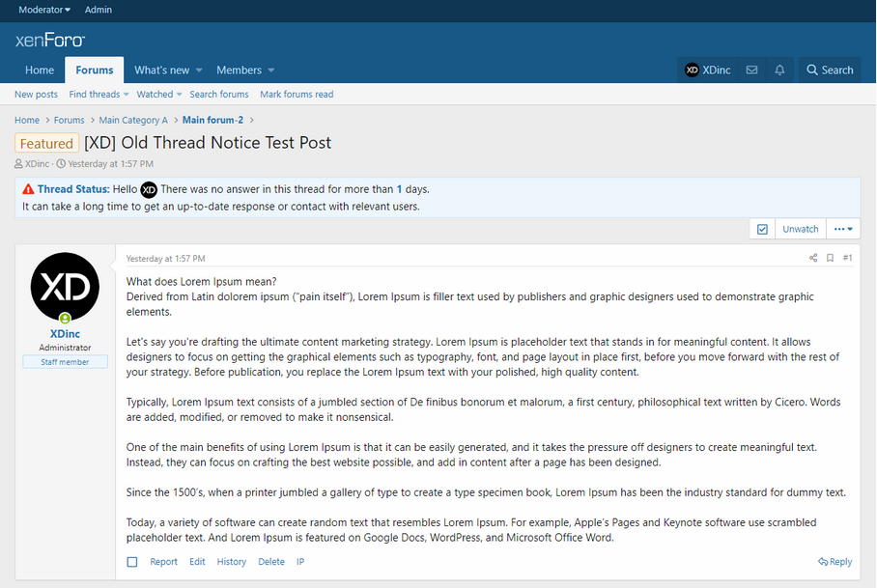Click the Report link on the post

pos(163,562)
